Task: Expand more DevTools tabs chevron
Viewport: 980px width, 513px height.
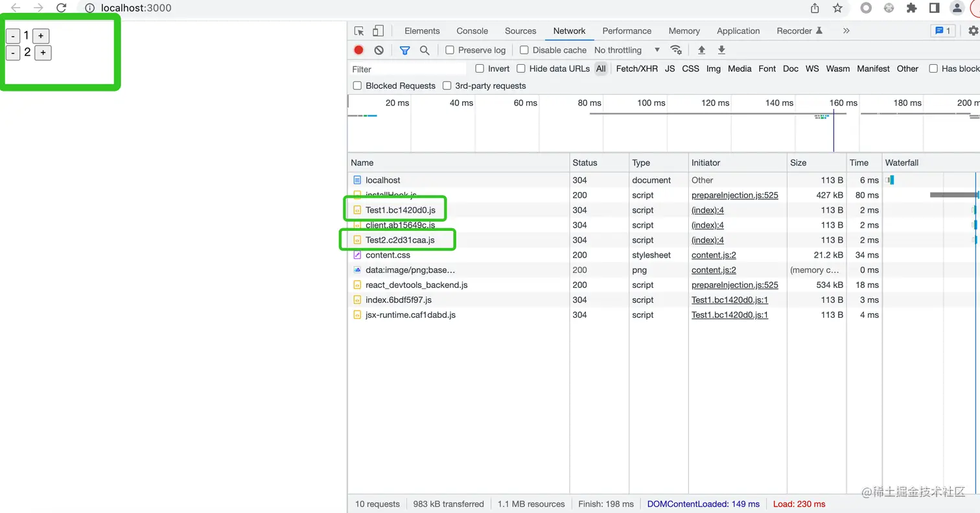Action: tap(846, 30)
